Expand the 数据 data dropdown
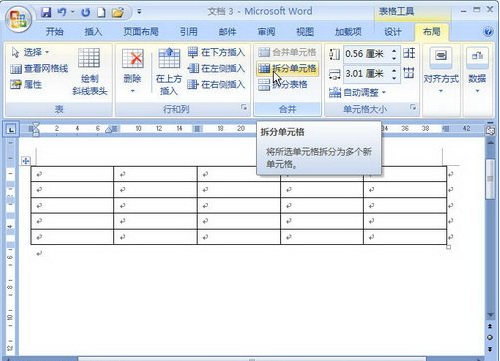Screen dimensions: 500x361 [x=477, y=71]
